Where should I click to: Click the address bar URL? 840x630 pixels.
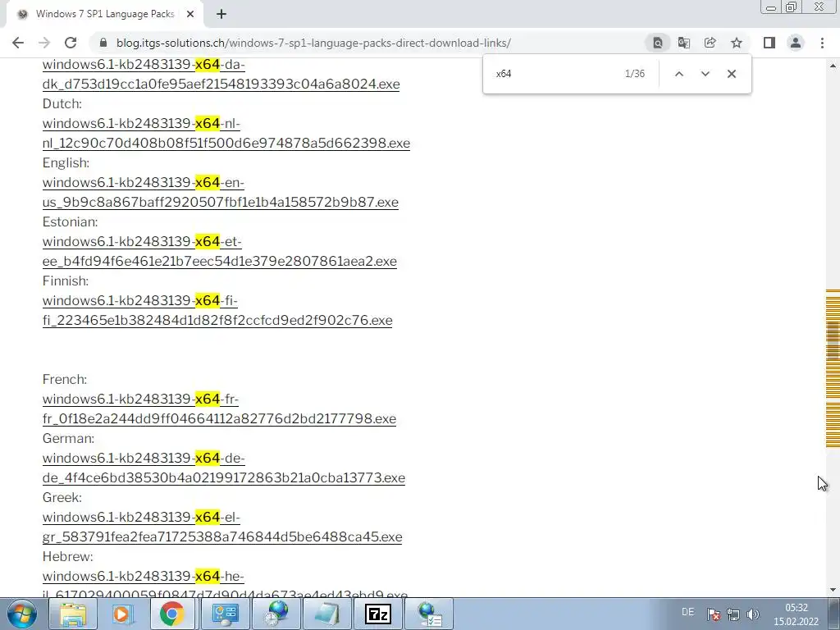click(313, 43)
